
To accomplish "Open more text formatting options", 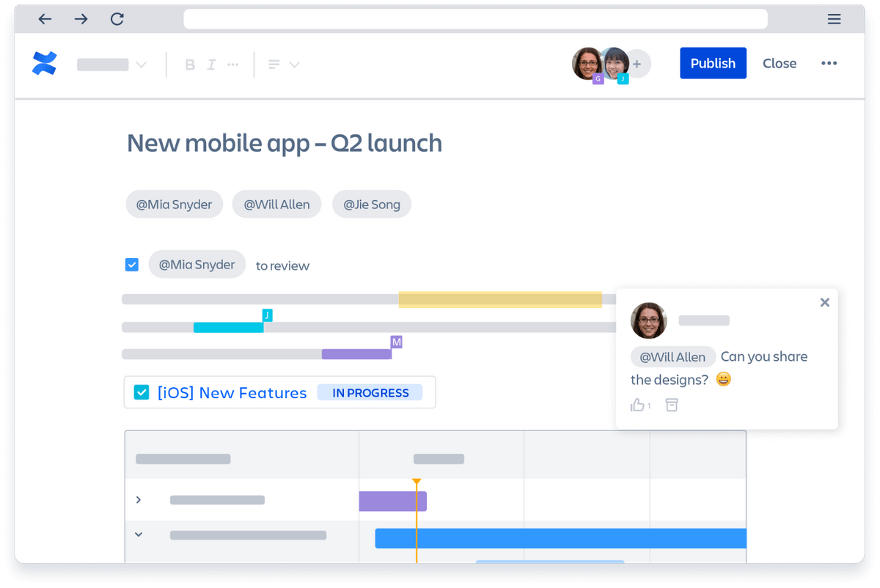I will [233, 65].
